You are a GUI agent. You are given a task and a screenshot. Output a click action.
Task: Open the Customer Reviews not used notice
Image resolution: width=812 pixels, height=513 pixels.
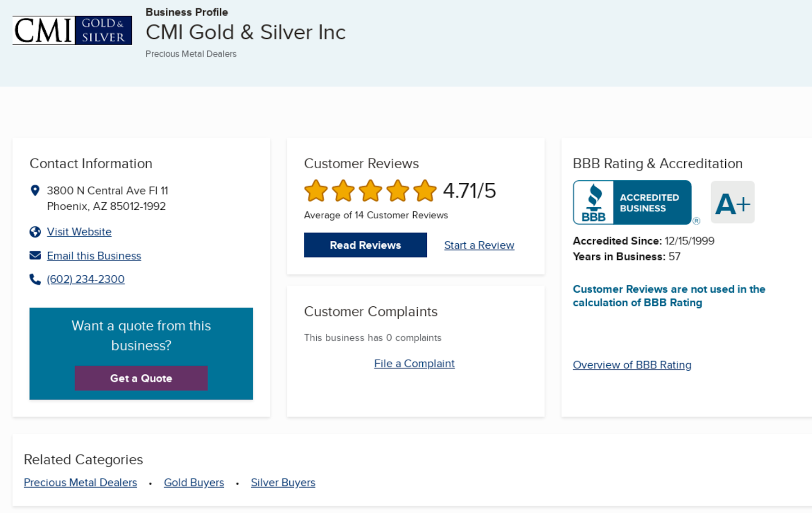click(669, 296)
